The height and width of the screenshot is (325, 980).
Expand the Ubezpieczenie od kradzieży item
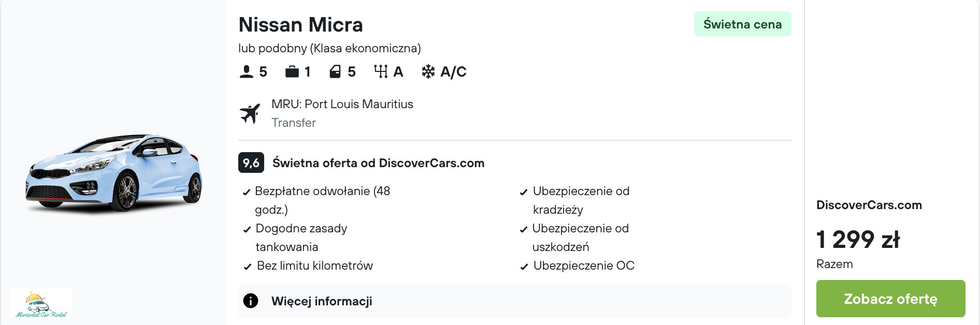[581, 200]
